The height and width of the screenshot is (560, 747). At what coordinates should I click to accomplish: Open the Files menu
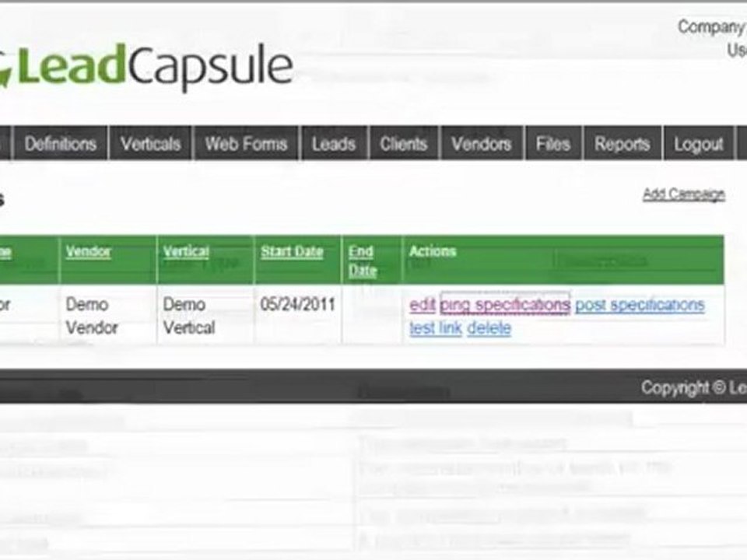(x=553, y=143)
